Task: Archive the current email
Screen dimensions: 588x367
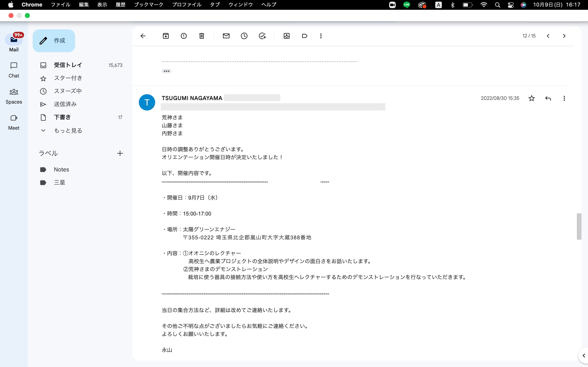Action: coord(166,36)
